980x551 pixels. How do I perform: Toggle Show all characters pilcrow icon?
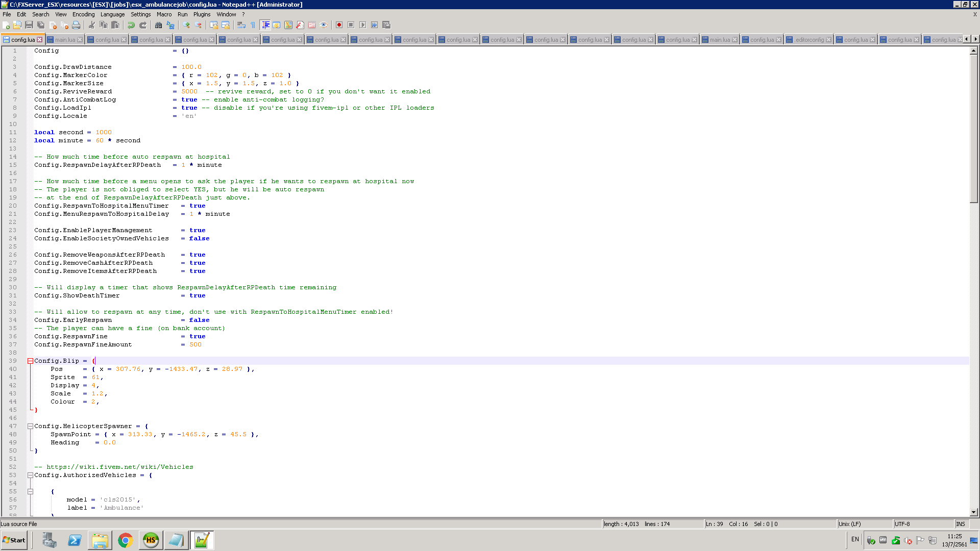point(253,25)
